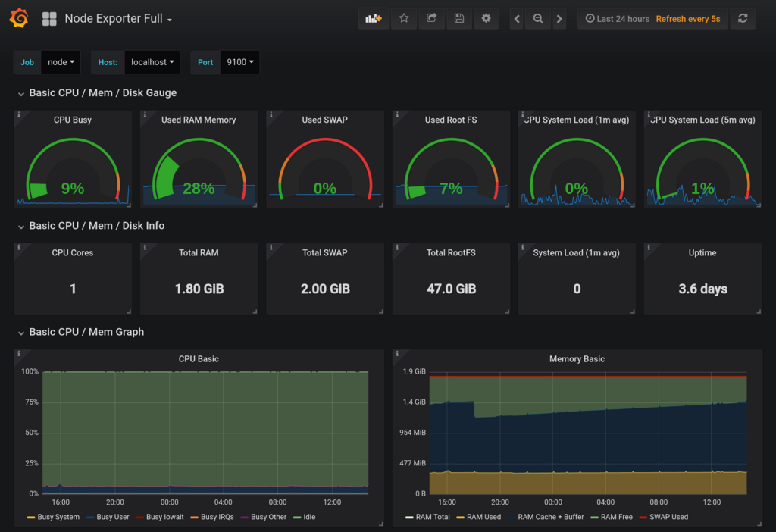Screen dimensions: 776x532
Task: Refresh the dashboard now
Action: 743,19
